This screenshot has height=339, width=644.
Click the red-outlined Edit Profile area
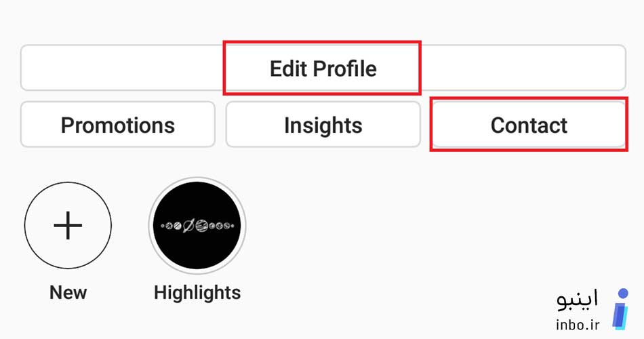pos(322,68)
